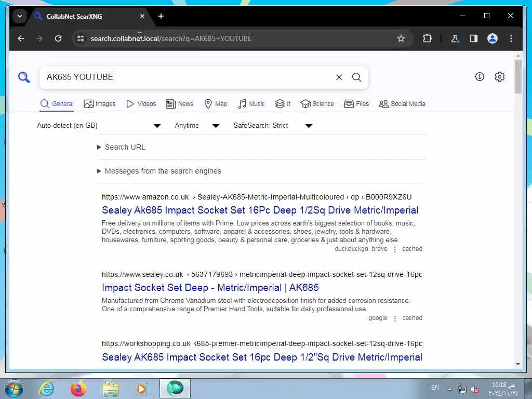This screenshot has width=532, height=399.
Task: Open the workshopping.co.uk Sealey AK685 result
Action: click(262, 357)
